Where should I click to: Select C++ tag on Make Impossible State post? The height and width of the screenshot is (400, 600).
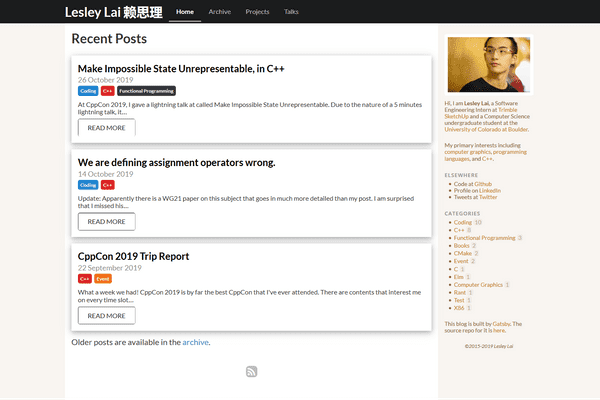(x=108, y=91)
